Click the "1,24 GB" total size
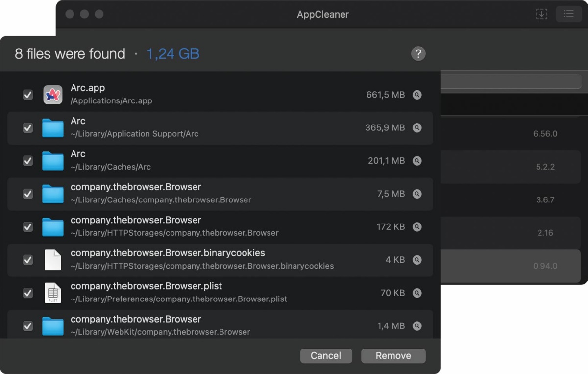Viewport: 588px width, 374px height. coord(173,54)
